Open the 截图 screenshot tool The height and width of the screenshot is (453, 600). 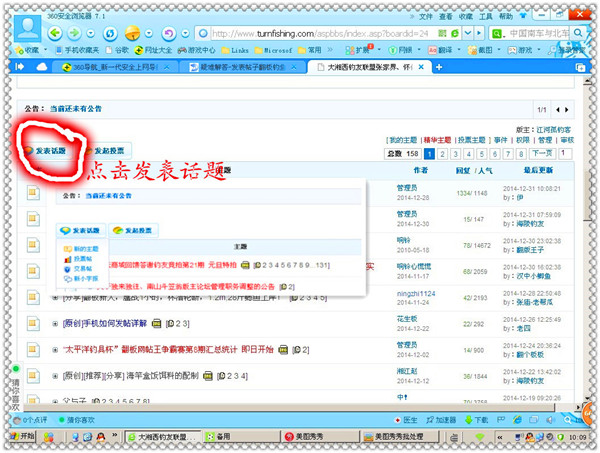481,50
